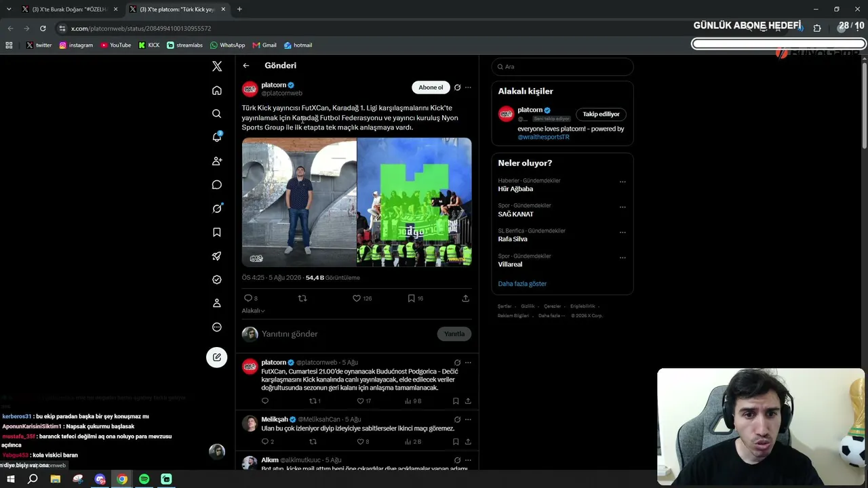This screenshot has height=488, width=868.
Task: Click the X logo in sidebar
Action: pos(217,66)
